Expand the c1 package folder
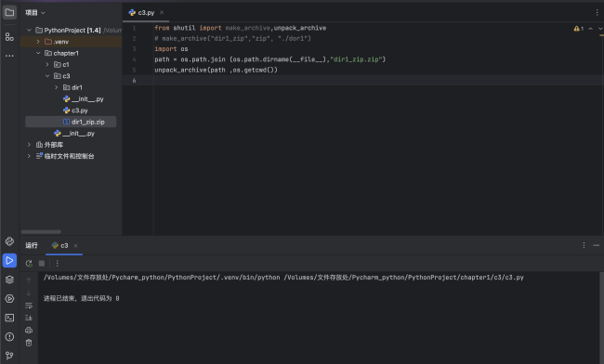The width and height of the screenshot is (604, 364). pos(47,64)
